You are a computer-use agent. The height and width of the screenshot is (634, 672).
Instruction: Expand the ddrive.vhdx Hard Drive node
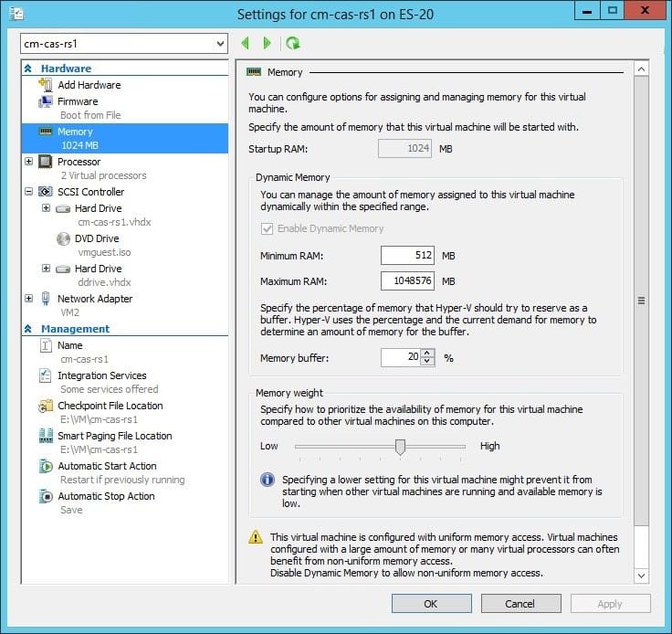pos(46,269)
